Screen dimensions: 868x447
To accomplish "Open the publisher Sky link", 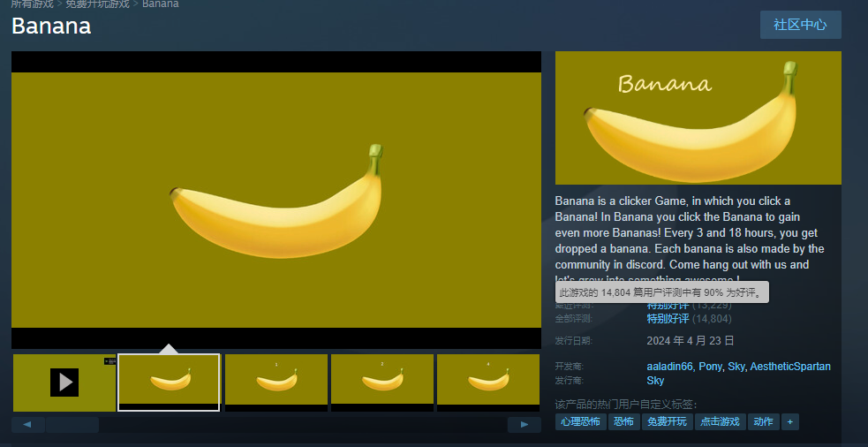I will point(655,381).
